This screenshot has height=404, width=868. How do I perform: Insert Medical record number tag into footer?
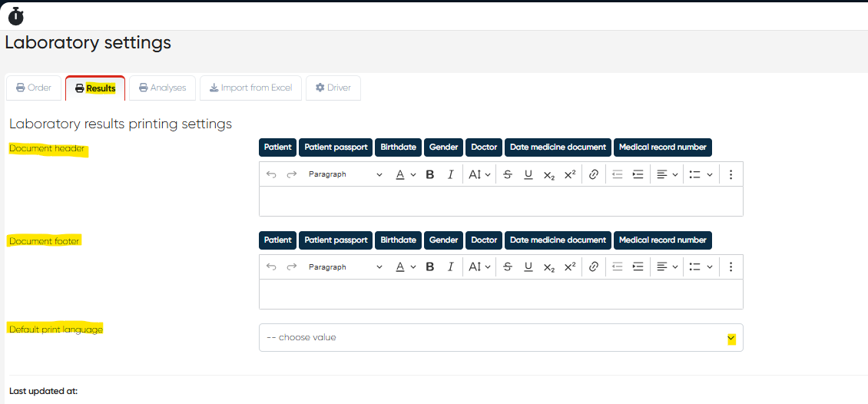point(662,240)
